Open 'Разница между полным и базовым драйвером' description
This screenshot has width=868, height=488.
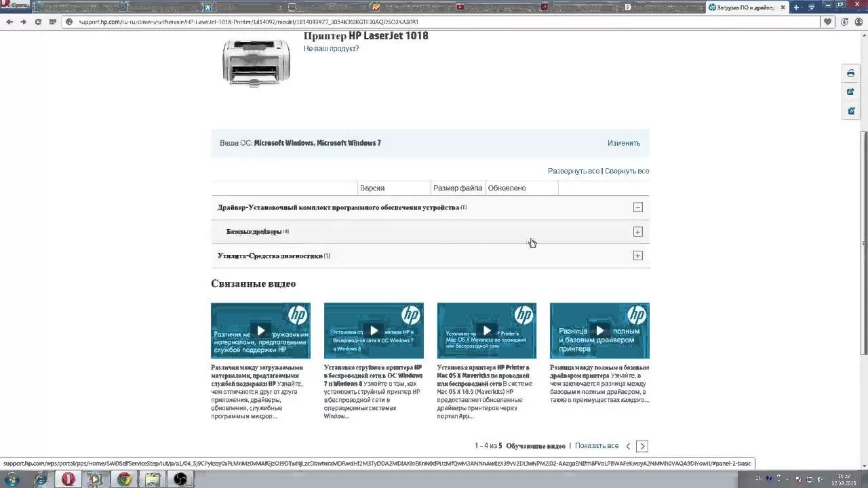click(x=599, y=384)
